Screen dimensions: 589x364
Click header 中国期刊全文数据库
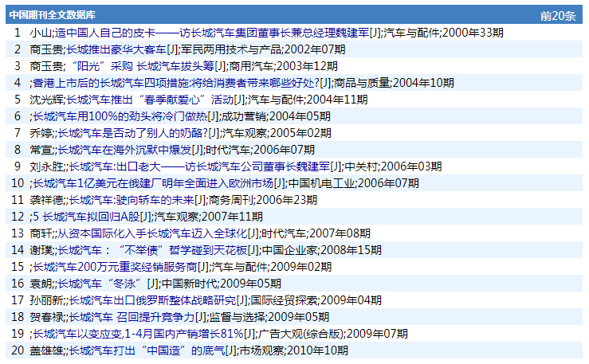(53, 15)
